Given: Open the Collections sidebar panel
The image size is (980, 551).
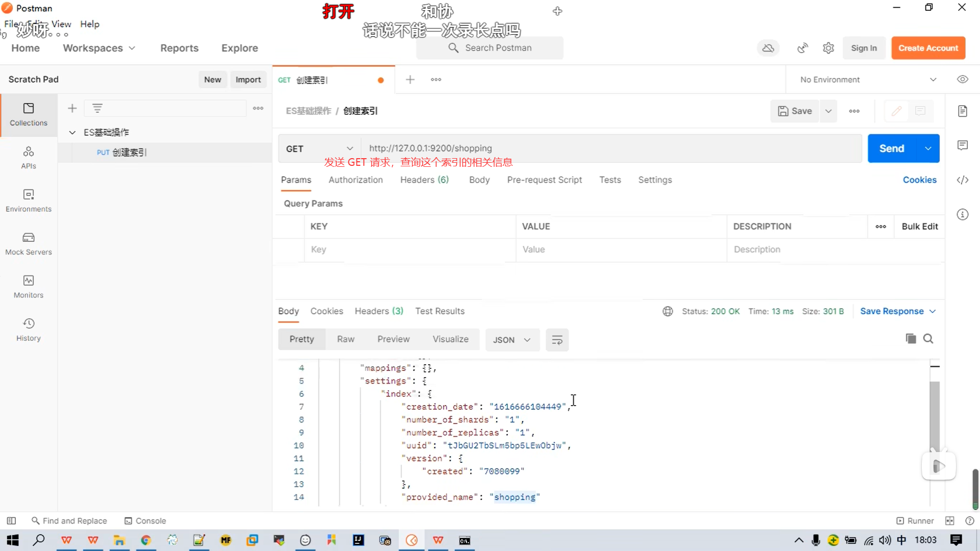Looking at the screenshot, I should (x=29, y=114).
